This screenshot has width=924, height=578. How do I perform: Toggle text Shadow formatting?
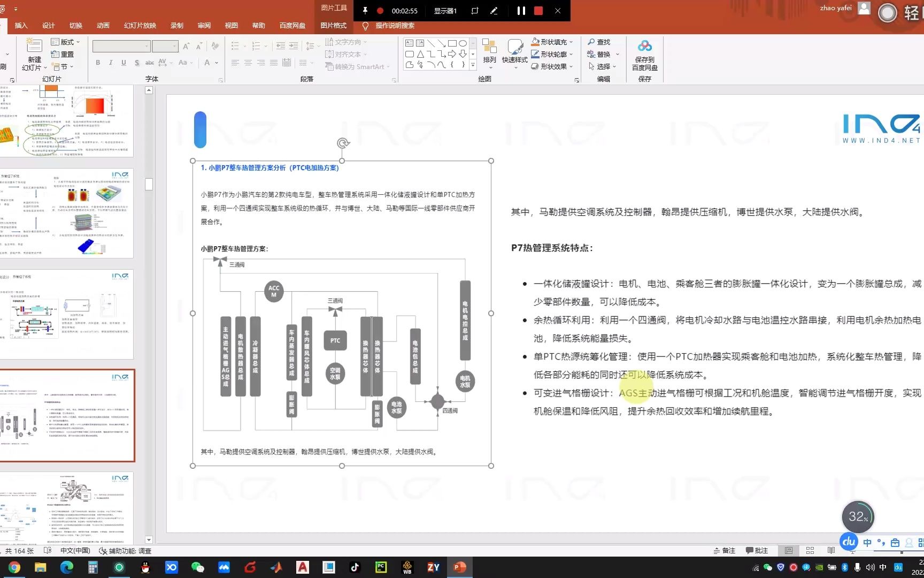coord(137,63)
